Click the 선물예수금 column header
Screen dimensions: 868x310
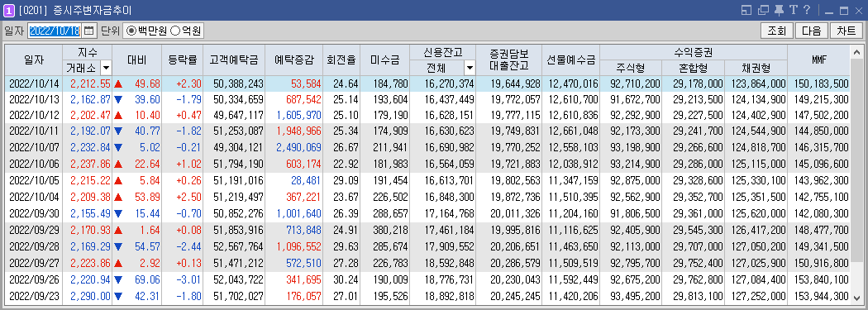(570, 60)
